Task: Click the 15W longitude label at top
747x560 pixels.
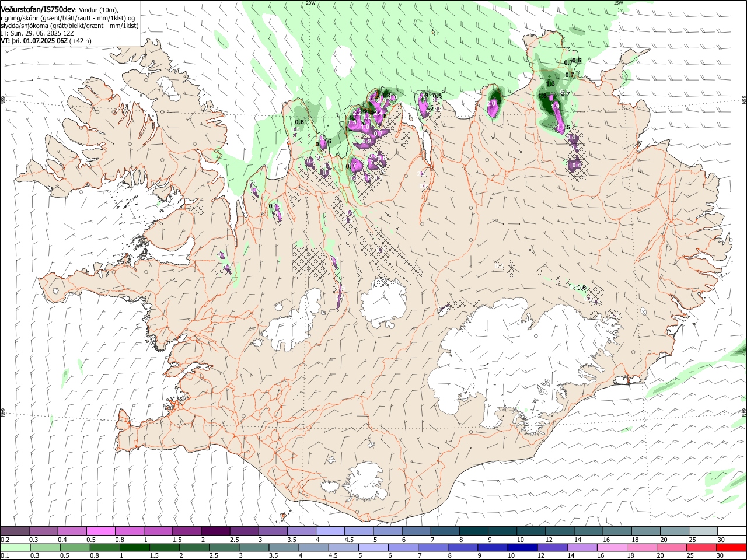Action: pos(618,2)
